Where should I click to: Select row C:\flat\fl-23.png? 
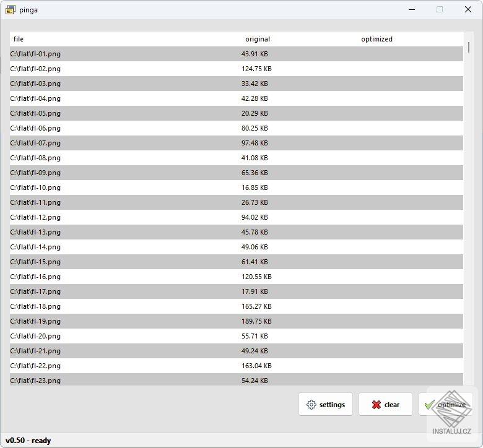tap(237, 380)
